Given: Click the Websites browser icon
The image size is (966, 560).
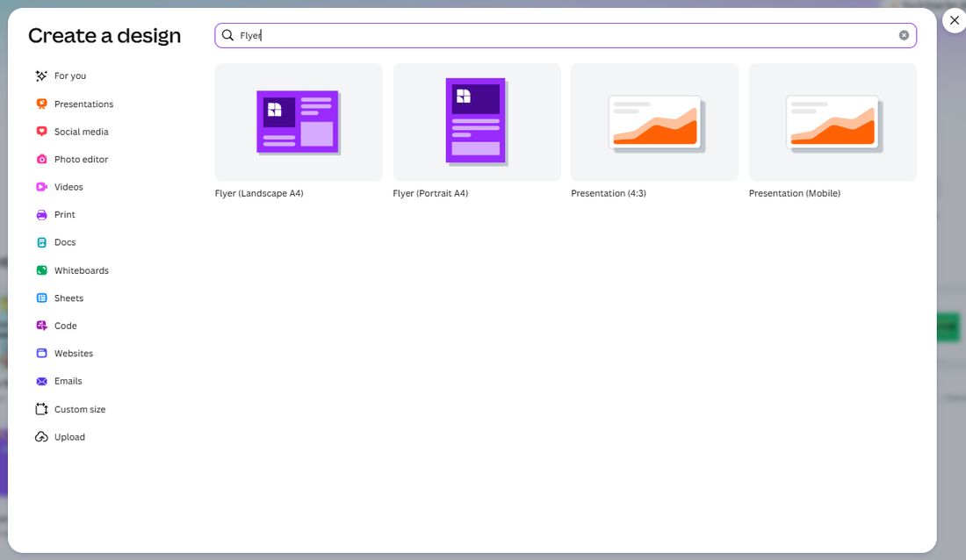Looking at the screenshot, I should click(x=41, y=353).
